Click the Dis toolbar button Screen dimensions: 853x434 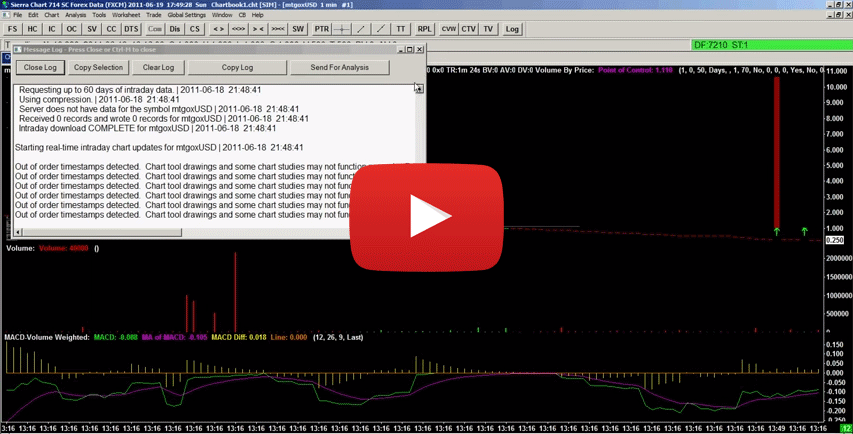(x=175, y=29)
